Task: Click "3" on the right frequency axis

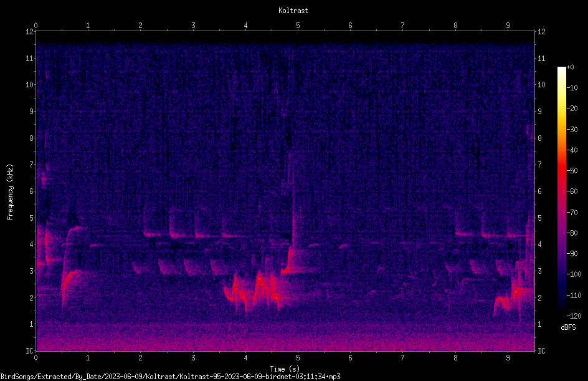Action: point(539,271)
